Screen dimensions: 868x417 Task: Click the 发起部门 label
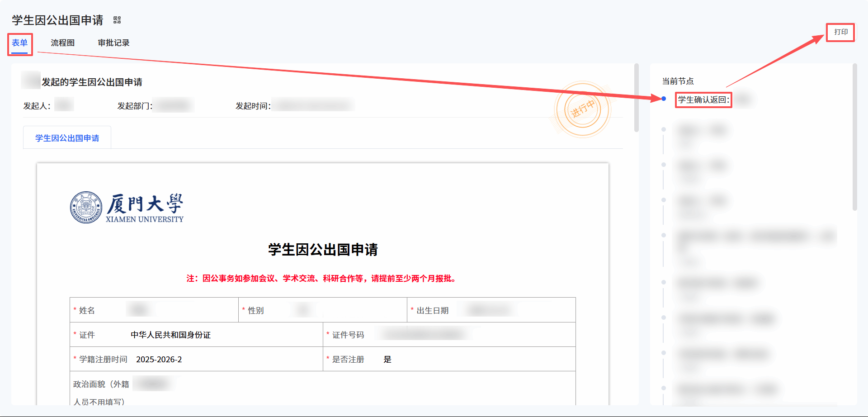tap(135, 106)
